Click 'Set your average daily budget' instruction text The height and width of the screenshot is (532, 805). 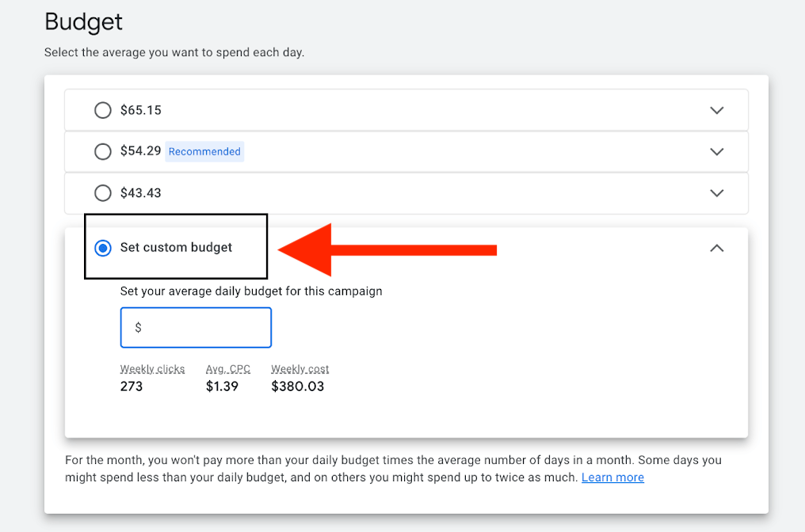(x=251, y=291)
